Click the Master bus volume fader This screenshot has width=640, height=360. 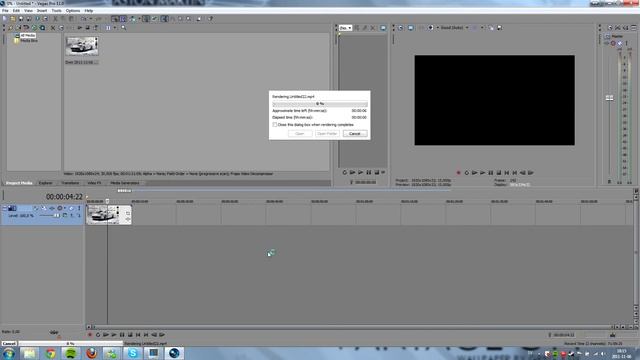[609, 98]
